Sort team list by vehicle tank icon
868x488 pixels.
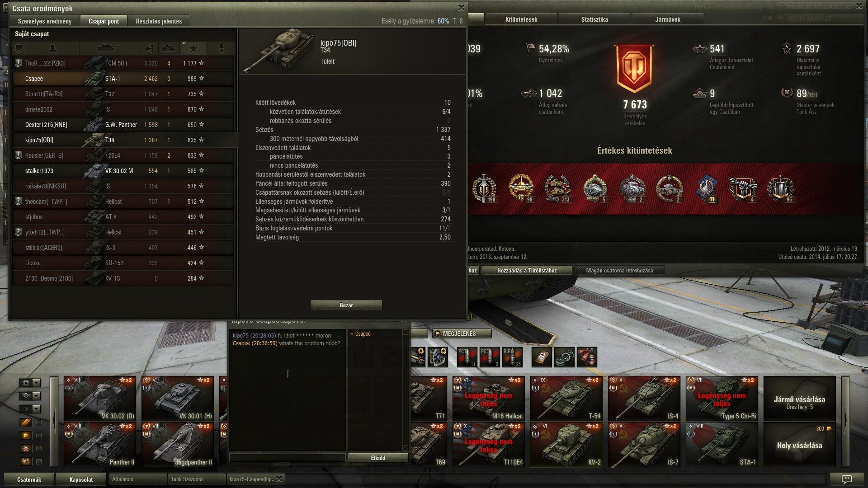(108, 48)
